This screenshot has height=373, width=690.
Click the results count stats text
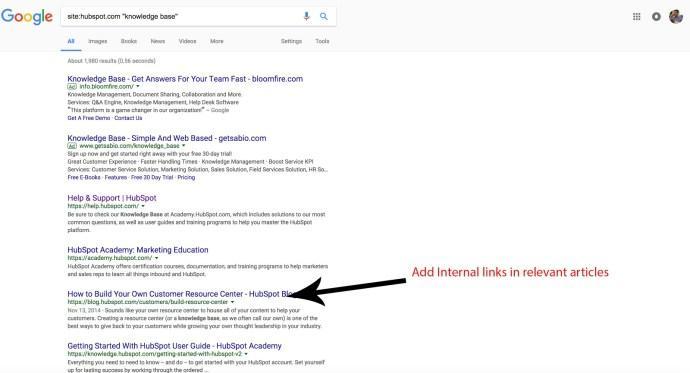[111, 61]
